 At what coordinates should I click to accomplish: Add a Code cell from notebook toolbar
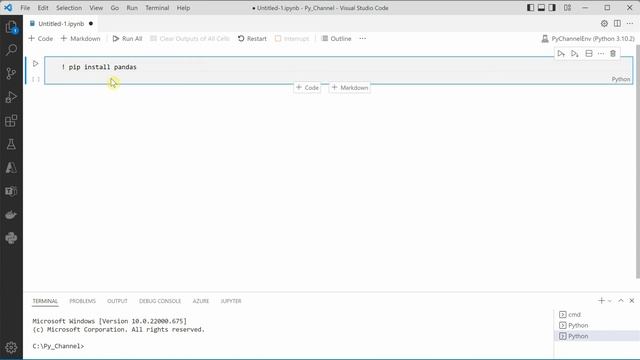[x=40, y=38]
